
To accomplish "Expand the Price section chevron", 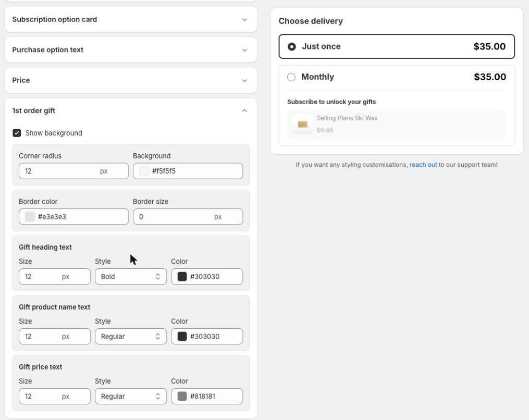I will point(244,81).
